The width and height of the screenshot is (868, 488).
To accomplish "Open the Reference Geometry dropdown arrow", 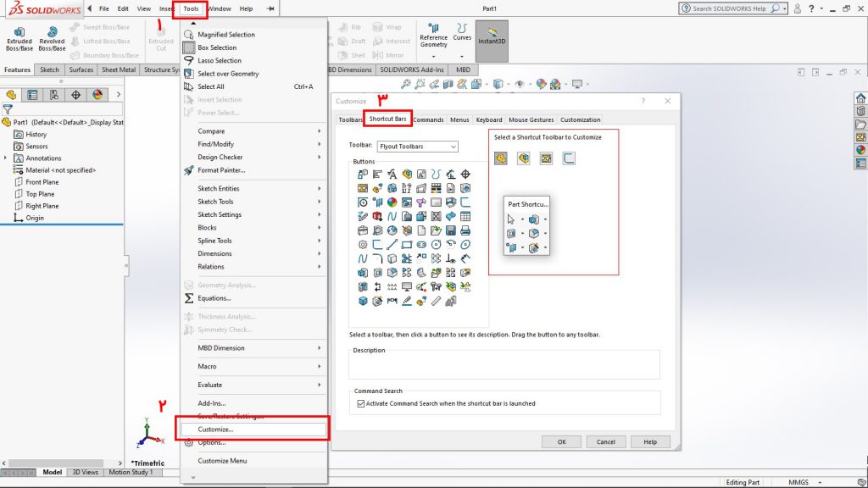I will [433, 57].
